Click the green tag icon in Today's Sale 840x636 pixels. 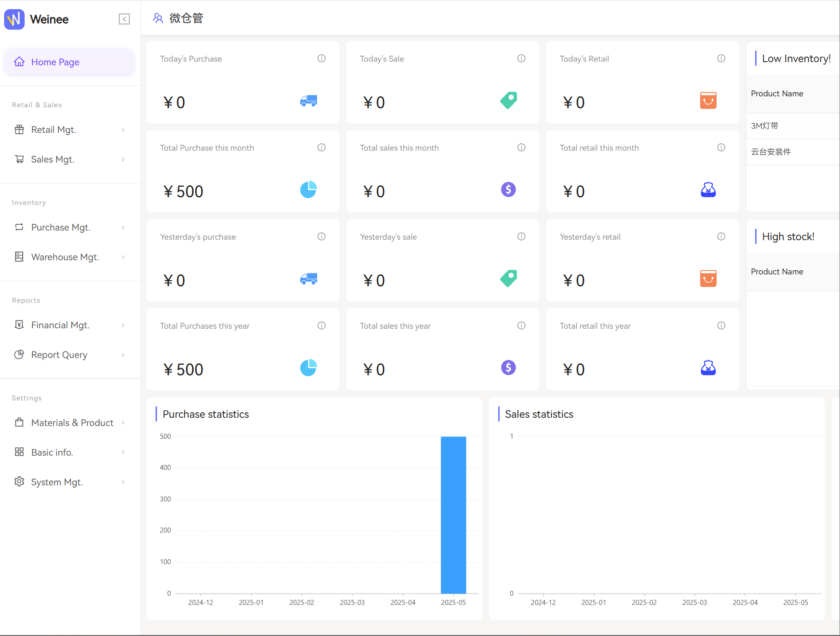tap(508, 100)
